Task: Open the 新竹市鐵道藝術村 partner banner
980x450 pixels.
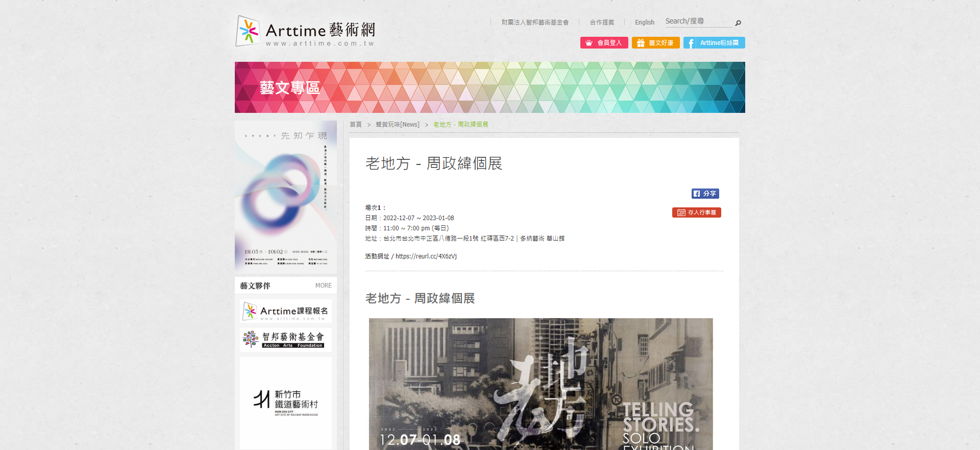Action: point(286,403)
